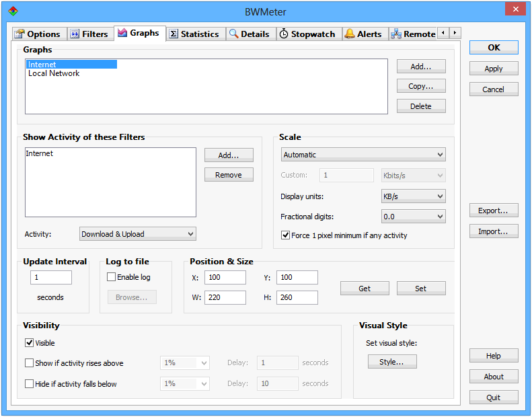Click the Filters tab icon
532x417 pixels.
75,34
